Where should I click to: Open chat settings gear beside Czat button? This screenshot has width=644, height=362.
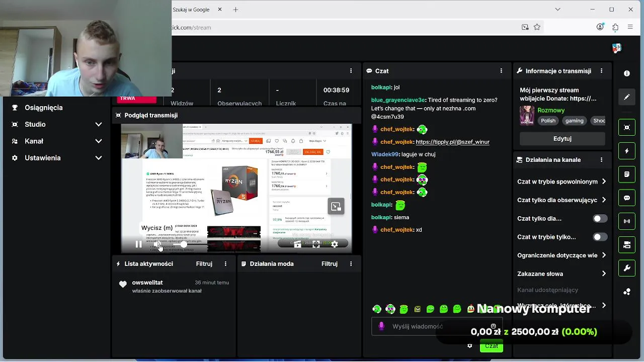point(470,346)
